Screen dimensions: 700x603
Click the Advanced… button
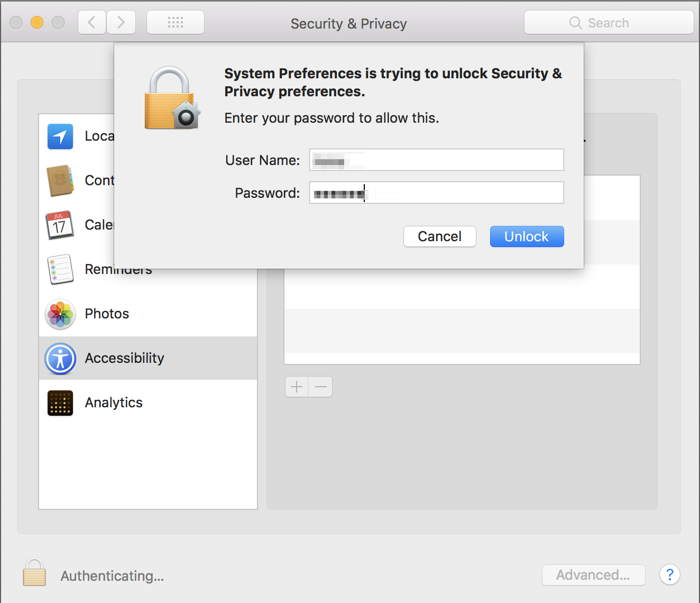tap(594, 575)
